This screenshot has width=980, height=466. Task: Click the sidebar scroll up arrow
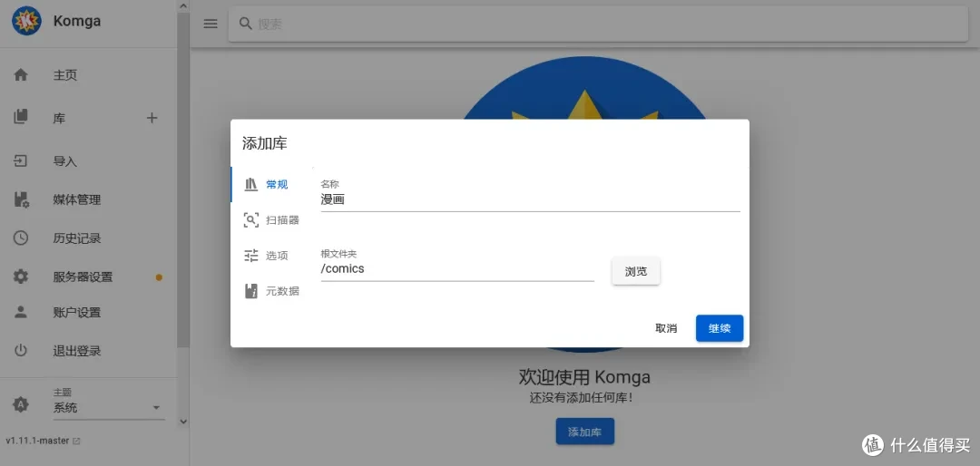pyautogui.click(x=182, y=6)
